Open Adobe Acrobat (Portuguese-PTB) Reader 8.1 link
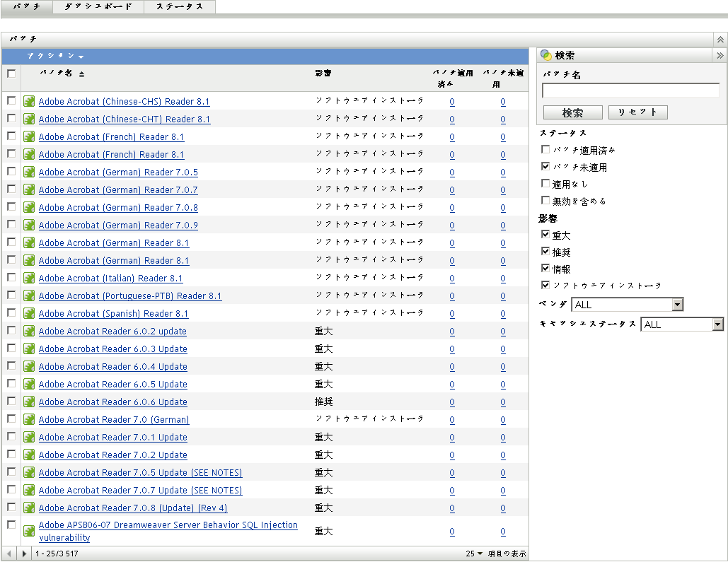This screenshot has width=728, height=562. click(130, 295)
